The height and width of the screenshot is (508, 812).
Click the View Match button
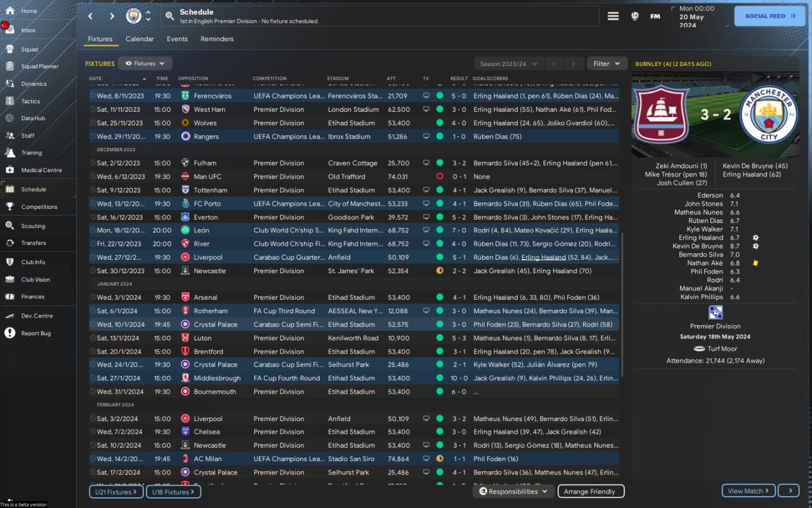pyautogui.click(x=749, y=491)
